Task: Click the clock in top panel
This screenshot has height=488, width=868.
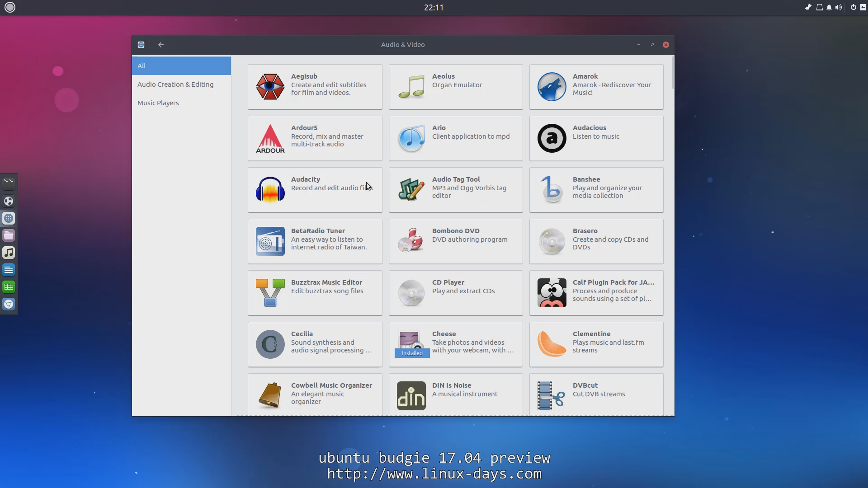Action: coord(434,7)
